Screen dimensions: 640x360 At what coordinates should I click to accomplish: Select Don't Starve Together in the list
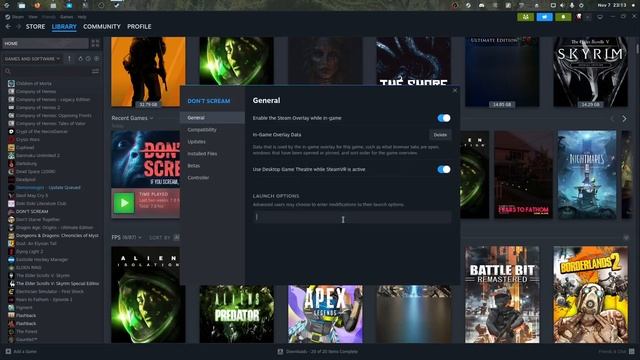(x=38, y=220)
